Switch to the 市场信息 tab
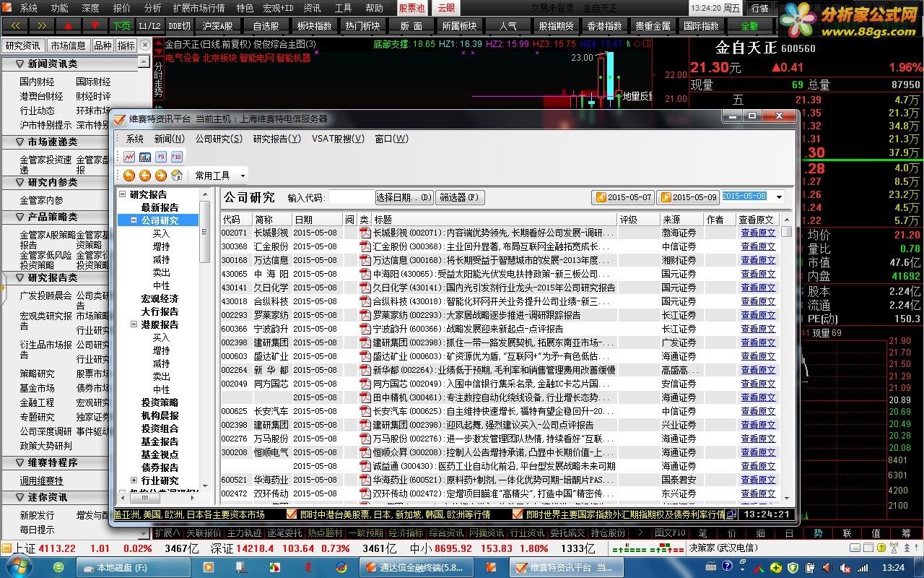 [69, 46]
